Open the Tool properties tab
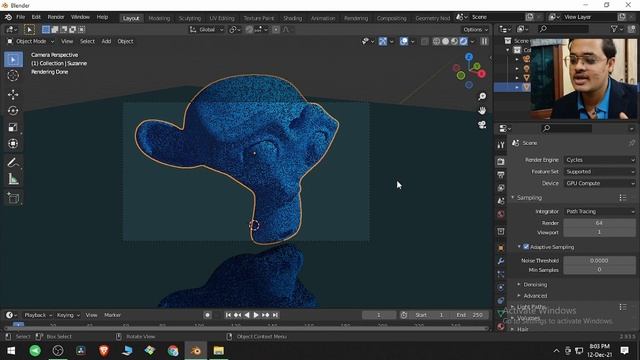The width and height of the screenshot is (640, 360). click(501, 145)
